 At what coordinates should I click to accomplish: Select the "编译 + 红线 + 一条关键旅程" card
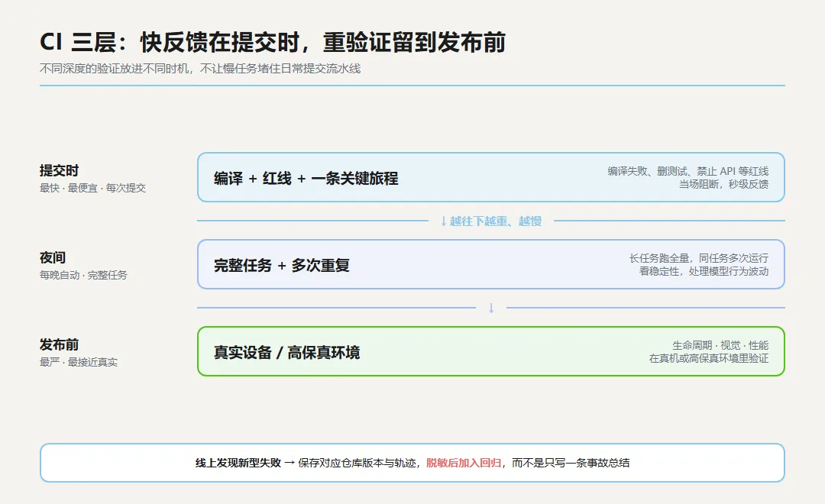pos(491,177)
